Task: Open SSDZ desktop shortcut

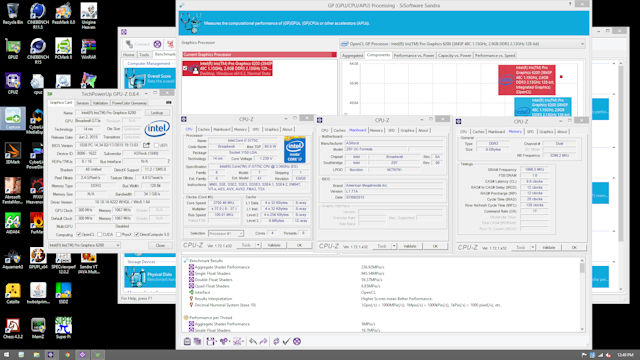Action: (63, 293)
